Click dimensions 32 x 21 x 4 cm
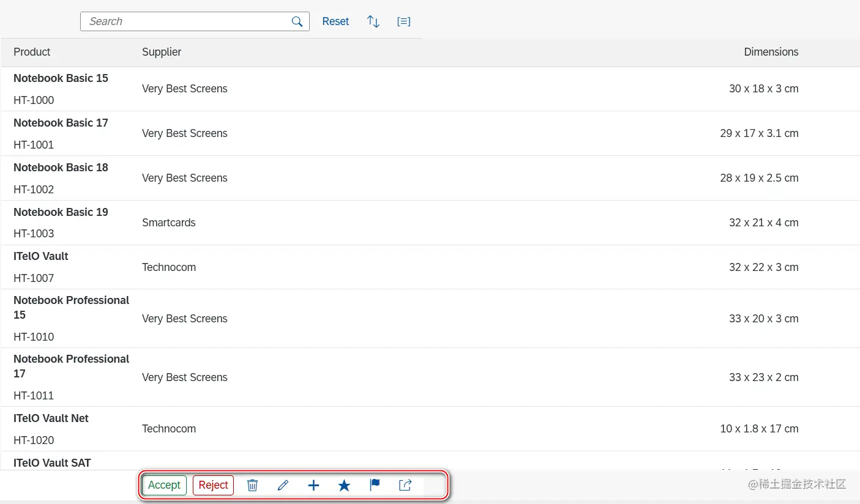Screen dimensions: 860x504 pos(764,223)
